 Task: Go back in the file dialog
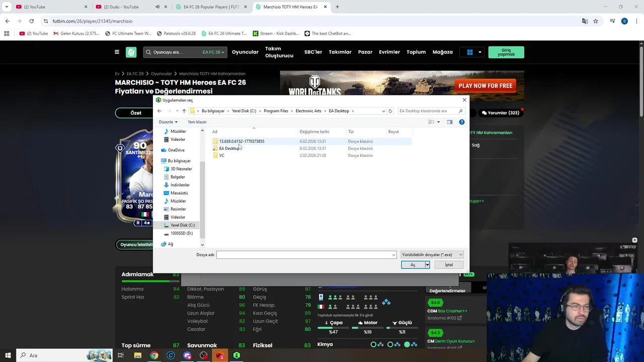click(159, 111)
